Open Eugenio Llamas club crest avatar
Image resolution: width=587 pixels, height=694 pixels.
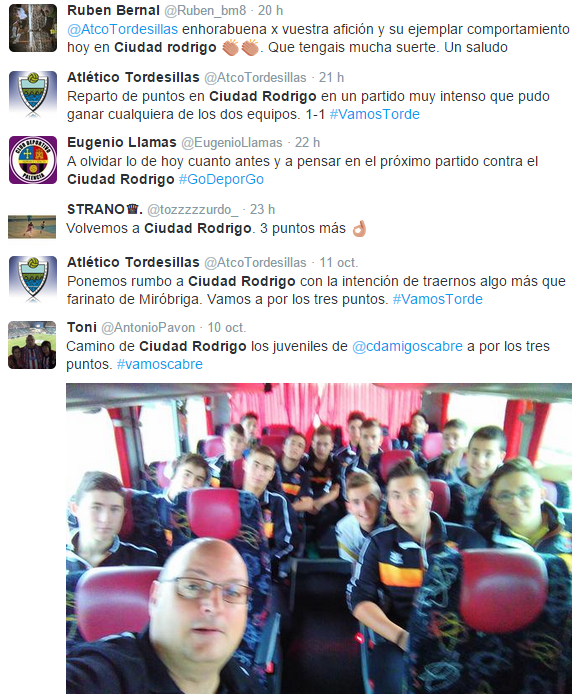coord(33,160)
